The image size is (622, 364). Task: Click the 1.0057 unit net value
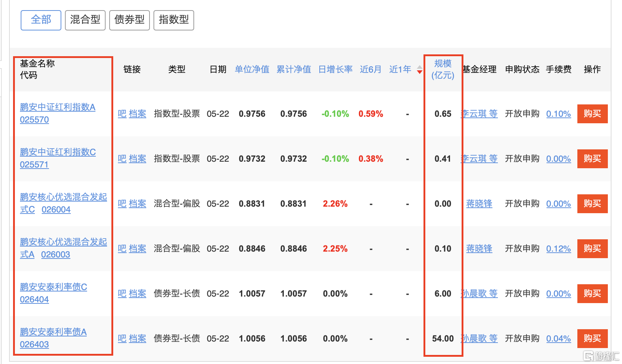(x=252, y=294)
